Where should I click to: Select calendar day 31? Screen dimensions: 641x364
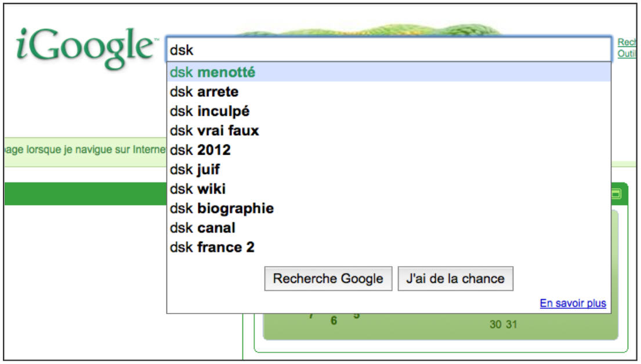[x=512, y=325]
